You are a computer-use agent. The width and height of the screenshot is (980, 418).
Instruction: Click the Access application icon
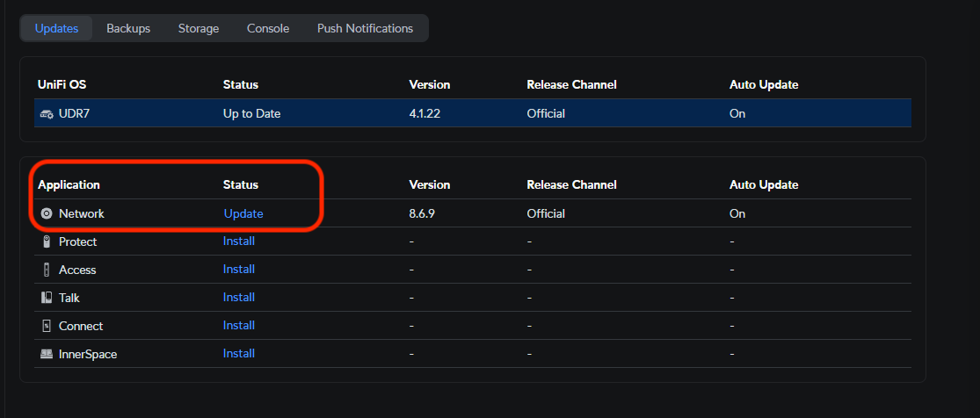[47, 270]
